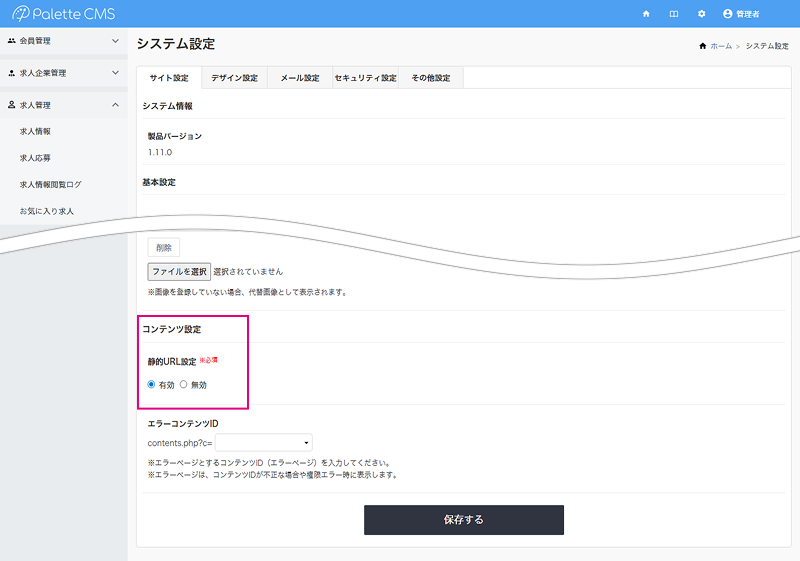
Task: Open the manual book icon
Action: coord(674,14)
